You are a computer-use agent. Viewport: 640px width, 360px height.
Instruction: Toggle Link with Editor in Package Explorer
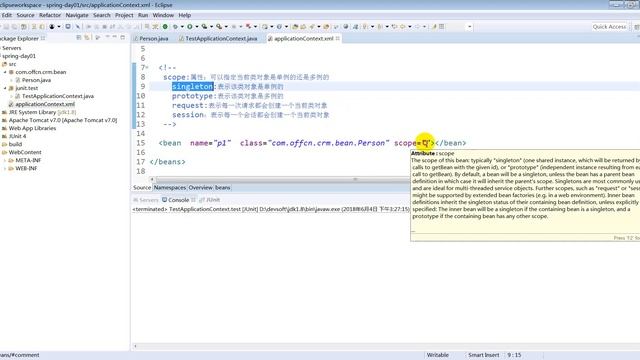point(87,38)
